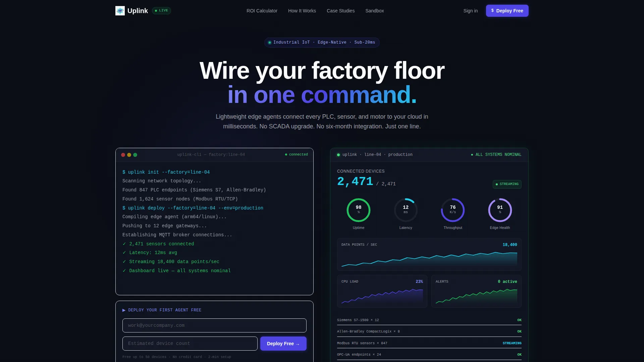Click the yellow terminal window dot
644x362 pixels.
(129, 155)
